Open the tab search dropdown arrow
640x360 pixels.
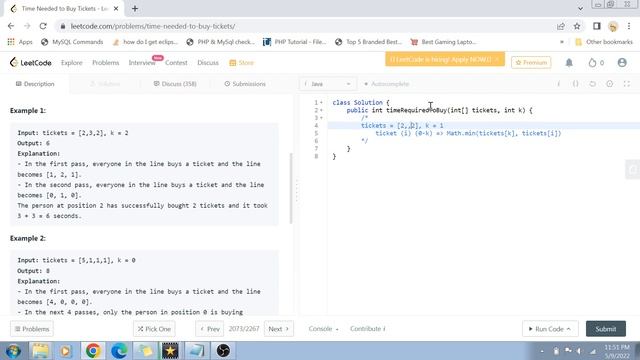[x=580, y=9]
